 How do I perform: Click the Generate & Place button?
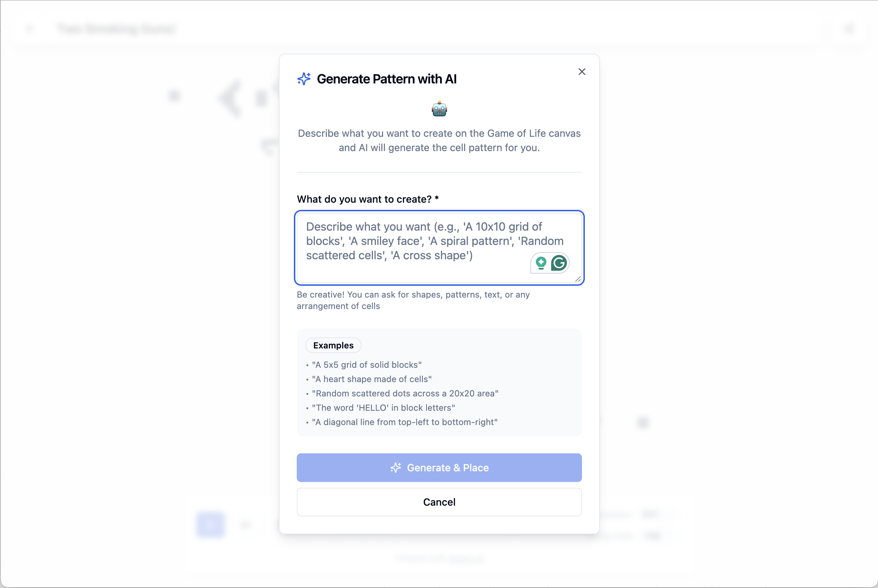439,468
